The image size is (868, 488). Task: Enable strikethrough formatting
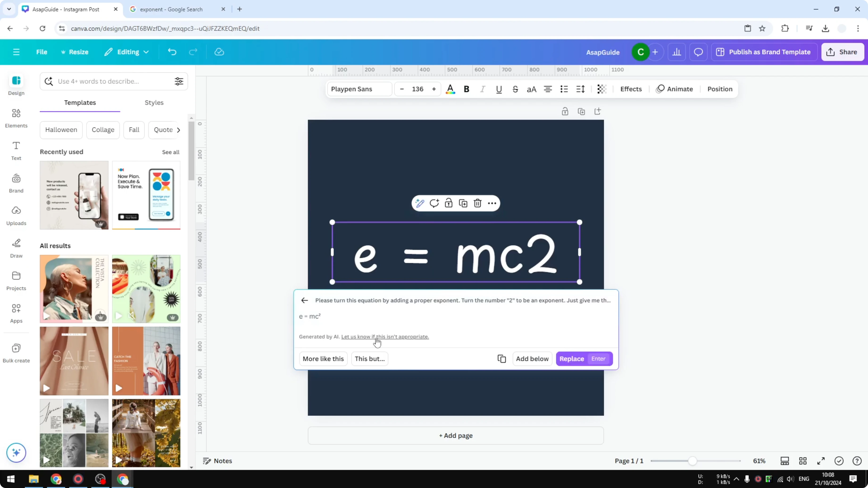pos(515,89)
